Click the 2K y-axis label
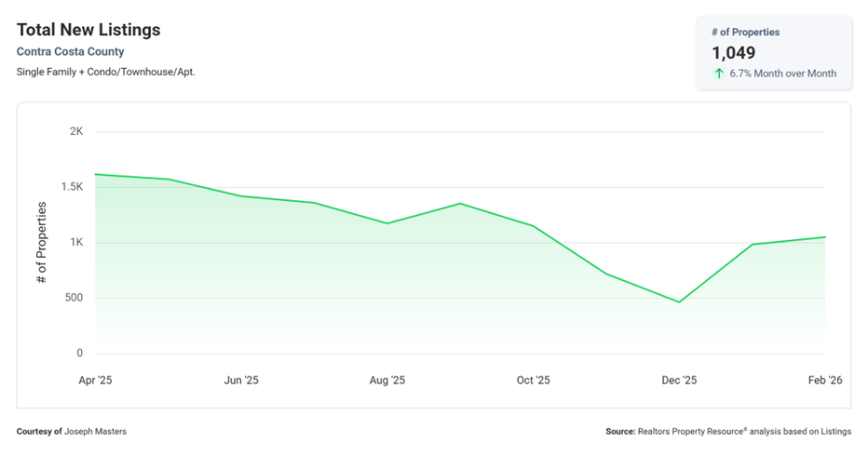 coord(76,131)
